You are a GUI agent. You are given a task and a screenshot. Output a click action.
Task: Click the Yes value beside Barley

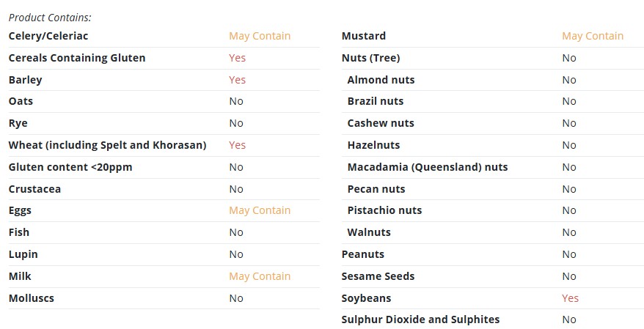tap(238, 80)
